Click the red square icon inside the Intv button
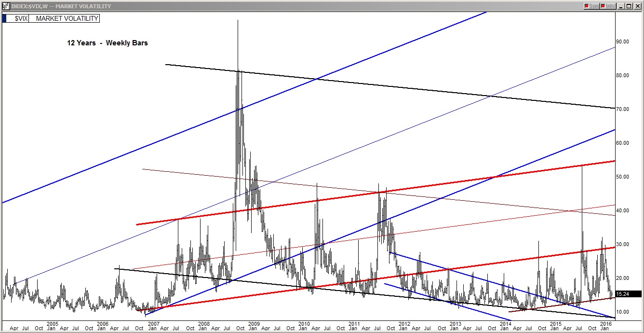This screenshot has height=333, width=644. [x=603, y=6]
